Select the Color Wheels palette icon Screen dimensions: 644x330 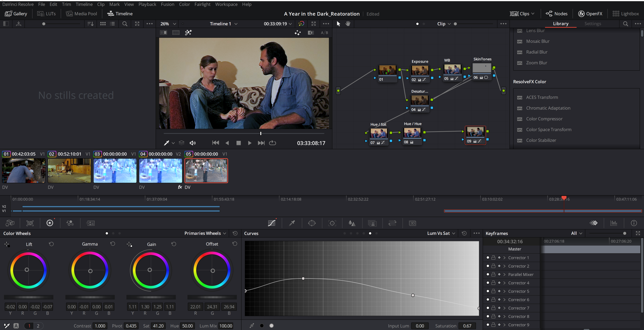[50, 223]
